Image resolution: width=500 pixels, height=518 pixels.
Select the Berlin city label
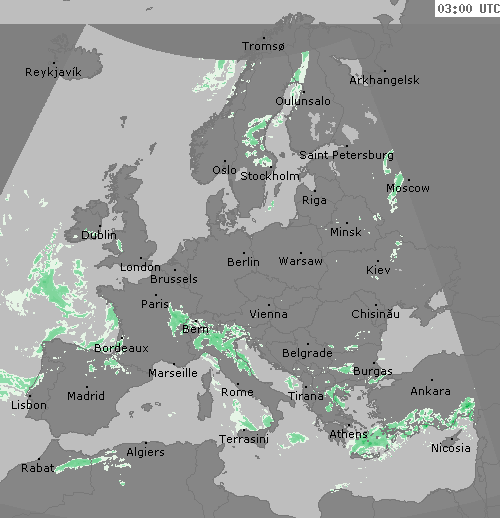coord(243,262)
